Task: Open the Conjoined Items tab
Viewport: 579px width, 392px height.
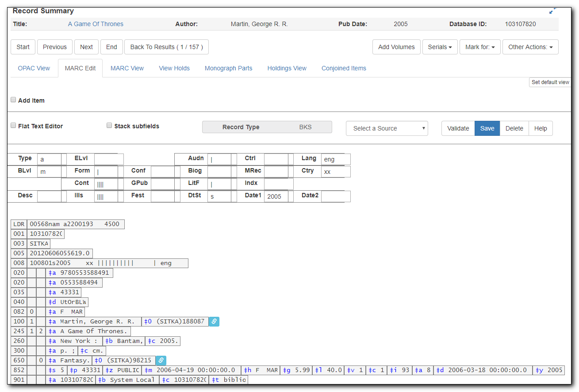Action: (344, 68)
